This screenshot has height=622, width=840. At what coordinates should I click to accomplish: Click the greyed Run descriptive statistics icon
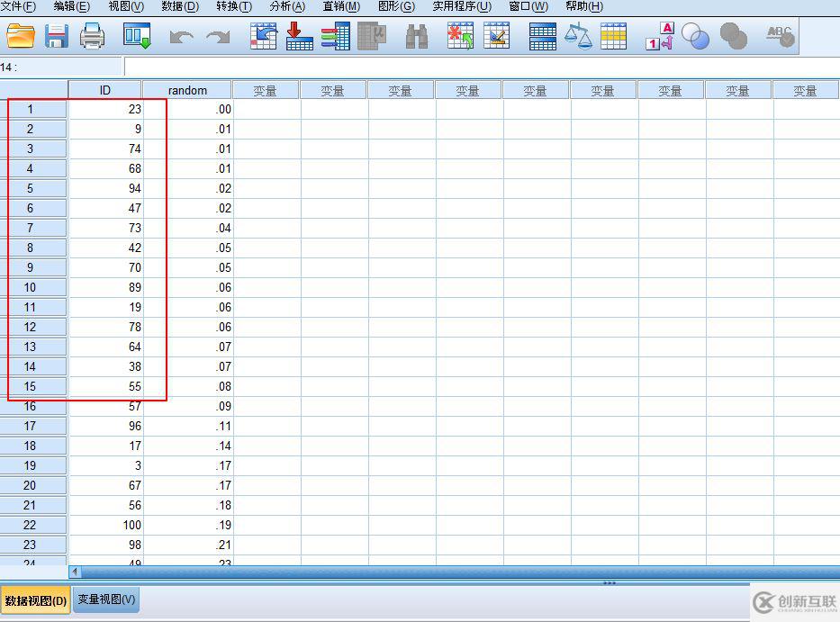(372, 36)
